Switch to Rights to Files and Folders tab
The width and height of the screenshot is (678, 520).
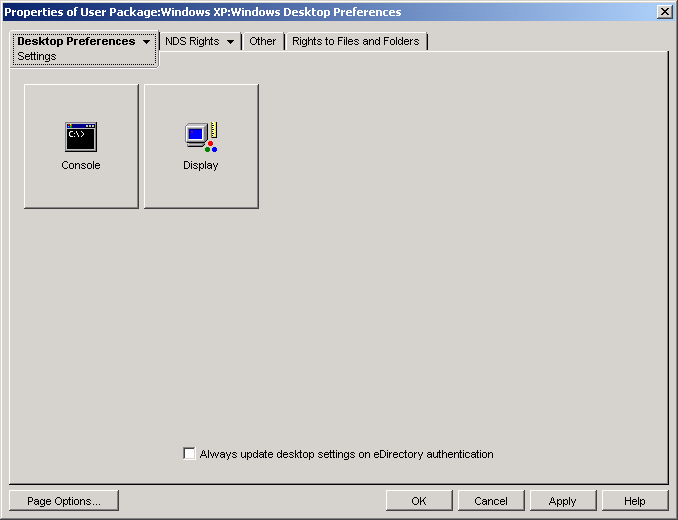pyautogui.click(x=356, y=41)
